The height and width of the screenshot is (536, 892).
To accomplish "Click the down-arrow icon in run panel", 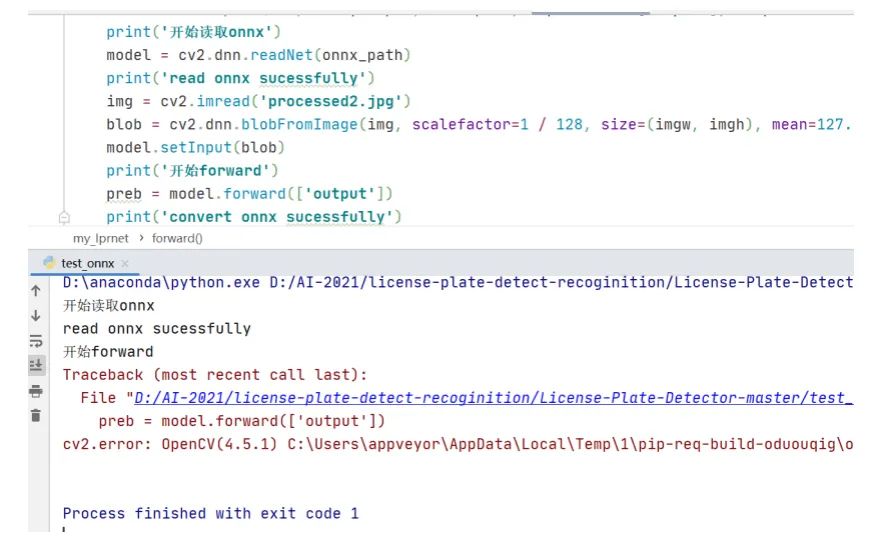I will pos(36,316).
